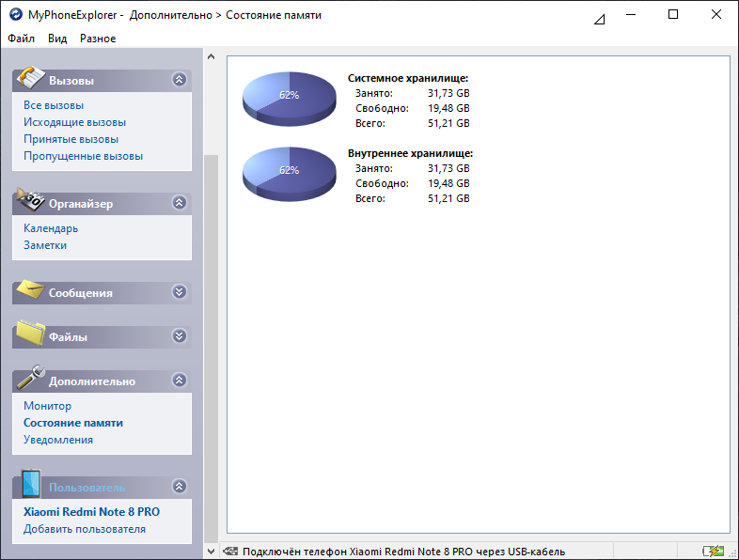The image size is (739, 560).
Task: Click Добавить пользователя link
Action: pyautogui.click(x=85, y=529)
